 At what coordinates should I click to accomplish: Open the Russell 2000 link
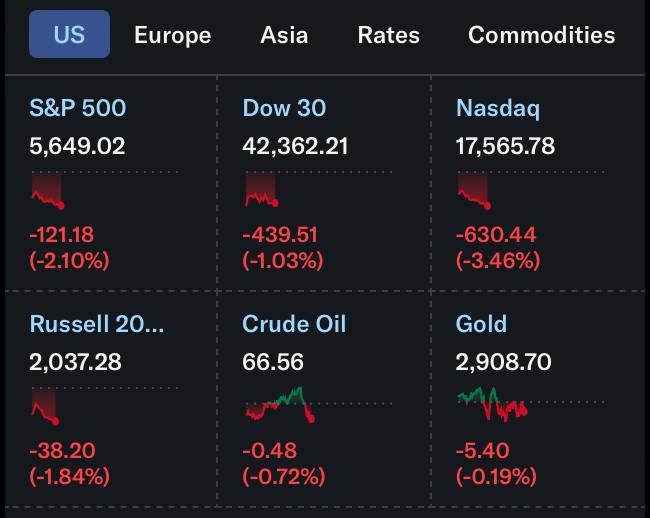tap(97, 324)
